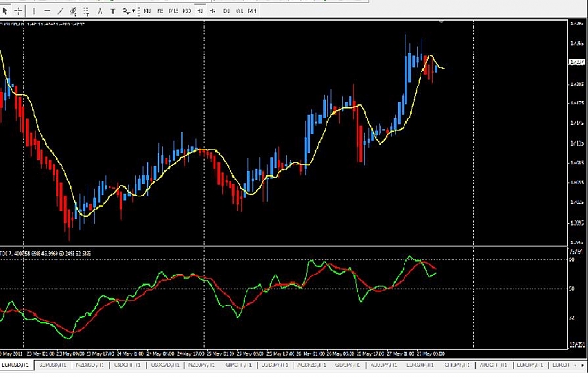Open the GBPJPY,H1 chart tab

[348, 364]
